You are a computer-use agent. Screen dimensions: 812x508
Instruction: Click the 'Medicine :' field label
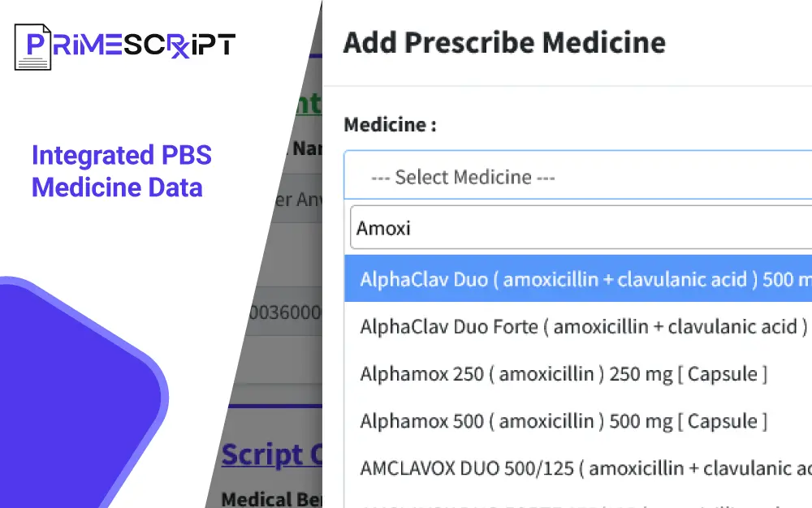click(390, 125)
